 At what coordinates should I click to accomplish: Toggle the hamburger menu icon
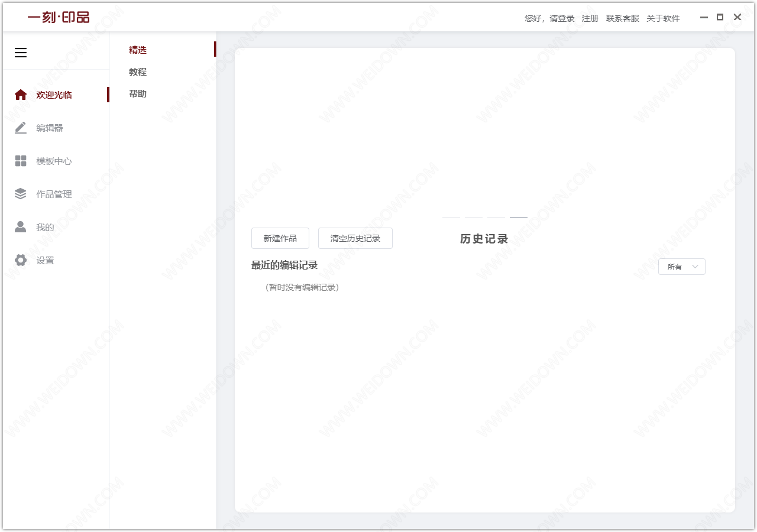point(21,53)
